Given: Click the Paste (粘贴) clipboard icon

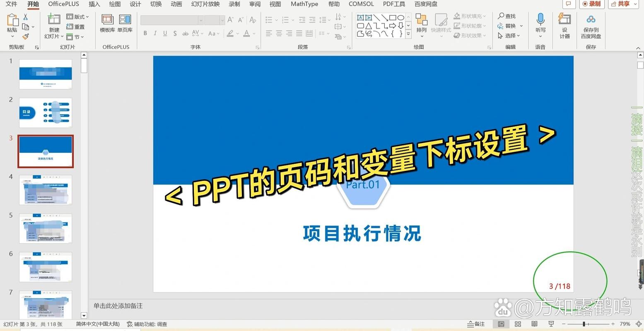Looking at the screenshot, I should click(12, 21).
